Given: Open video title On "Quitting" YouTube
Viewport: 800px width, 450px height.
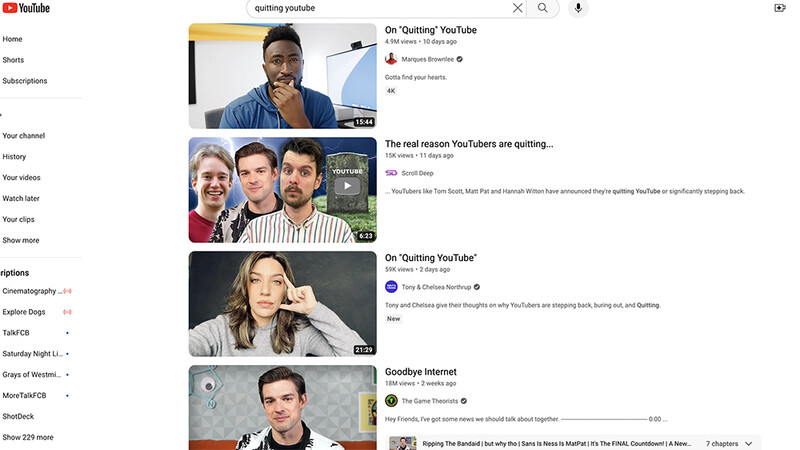Looking at the screenshot, I should click(431, 30).
